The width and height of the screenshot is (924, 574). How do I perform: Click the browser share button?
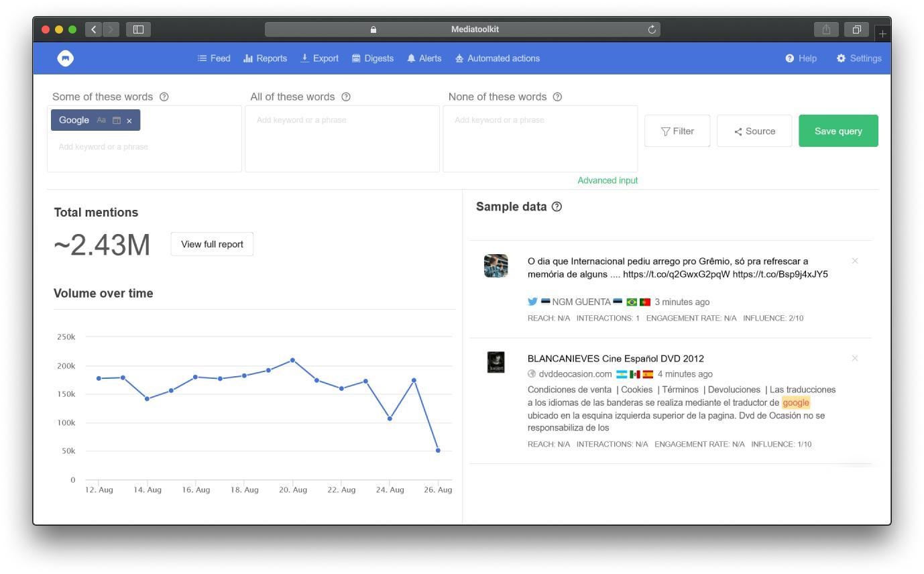[x=826, y=30]
